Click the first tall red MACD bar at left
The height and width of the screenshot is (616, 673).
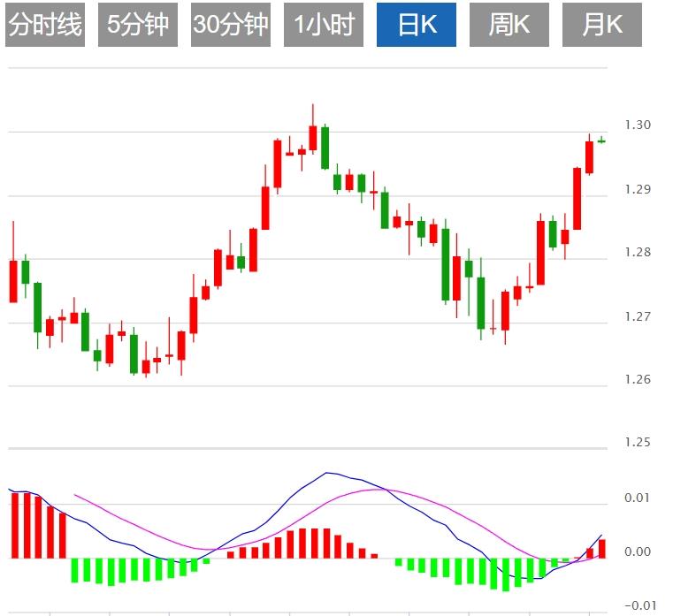click(x=15, y=525)
